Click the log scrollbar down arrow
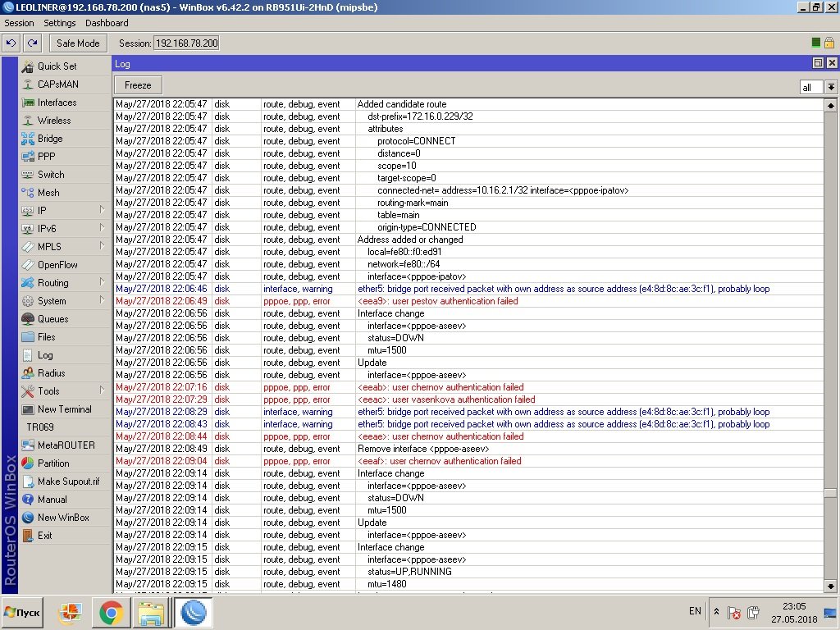 pos(831,586)
